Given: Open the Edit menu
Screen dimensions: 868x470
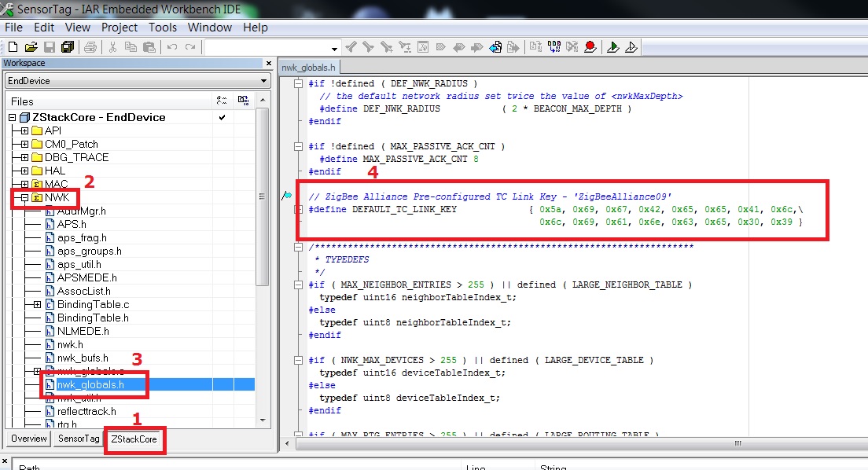Looking at the screenshot, I should 44,28.
